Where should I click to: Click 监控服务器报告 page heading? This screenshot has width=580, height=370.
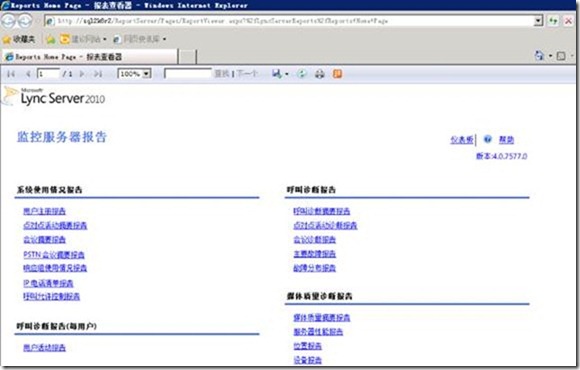tap(62, 137)
